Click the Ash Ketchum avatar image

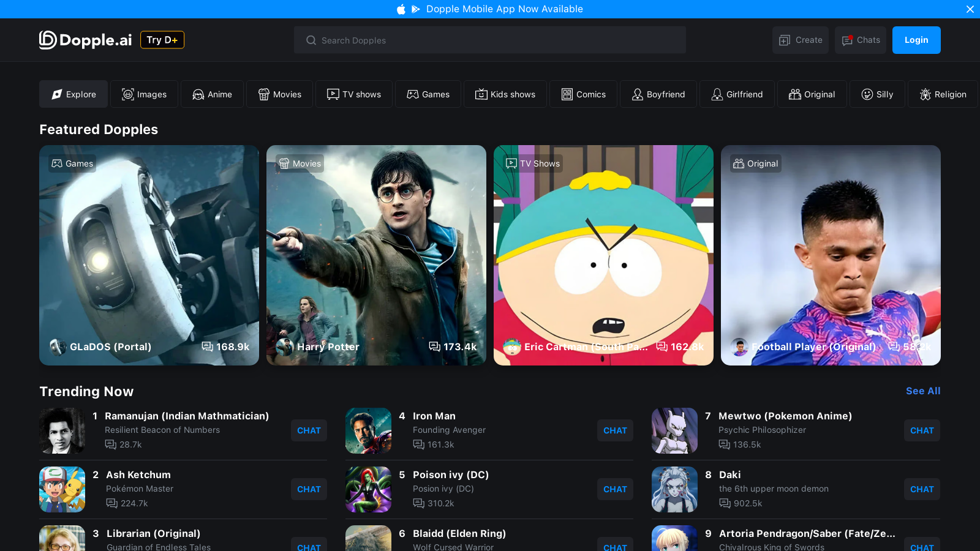click(x=62, y=489)
